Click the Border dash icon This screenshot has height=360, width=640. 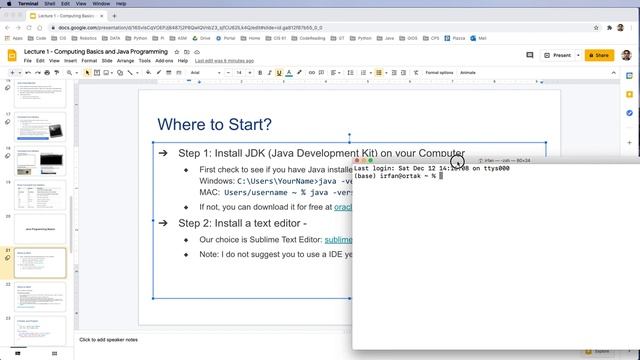click(178, 73)
